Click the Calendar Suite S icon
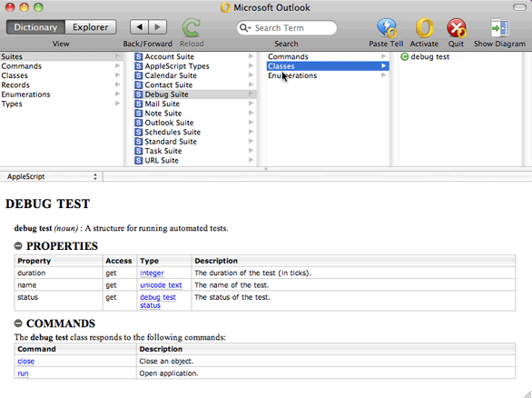The height and width of the screenshot is (398, 532). pos(138,75)
